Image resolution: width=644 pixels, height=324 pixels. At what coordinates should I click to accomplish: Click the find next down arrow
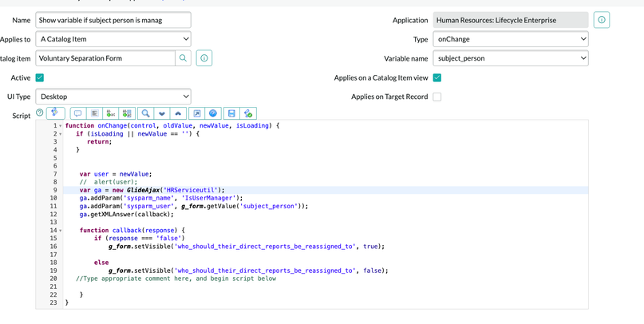pos(162,113)
